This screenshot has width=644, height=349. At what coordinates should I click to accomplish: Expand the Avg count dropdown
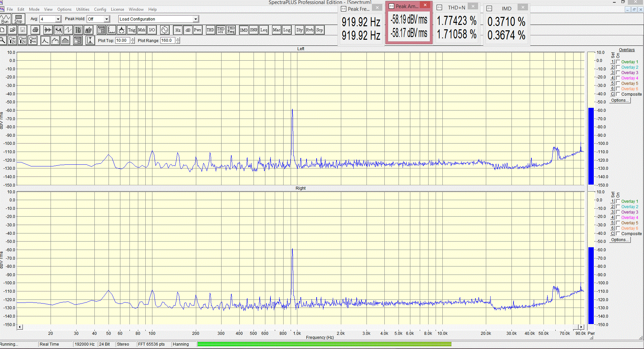tap(58, 19)
